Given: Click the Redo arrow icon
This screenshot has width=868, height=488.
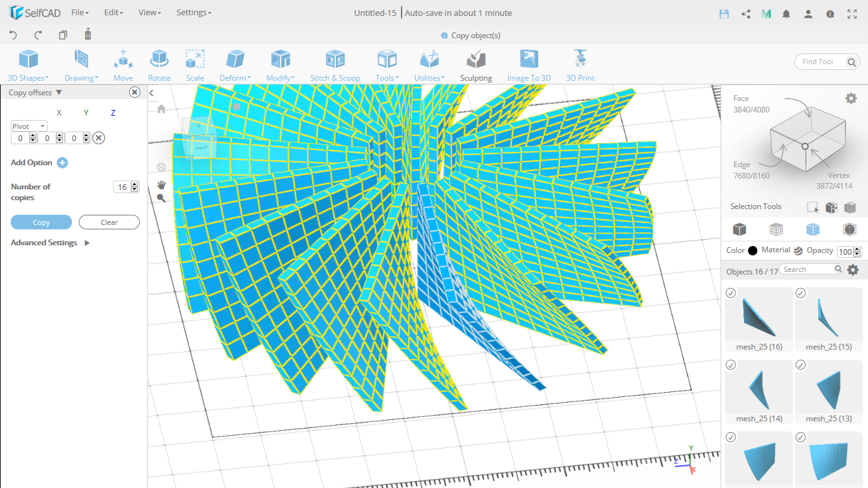Looking at the screenshot, I should tap(38, 35).
